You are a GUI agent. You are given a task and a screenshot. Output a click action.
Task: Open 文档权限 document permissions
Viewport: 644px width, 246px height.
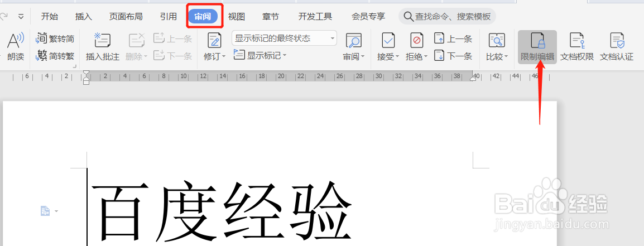click(x=577, y=47)
